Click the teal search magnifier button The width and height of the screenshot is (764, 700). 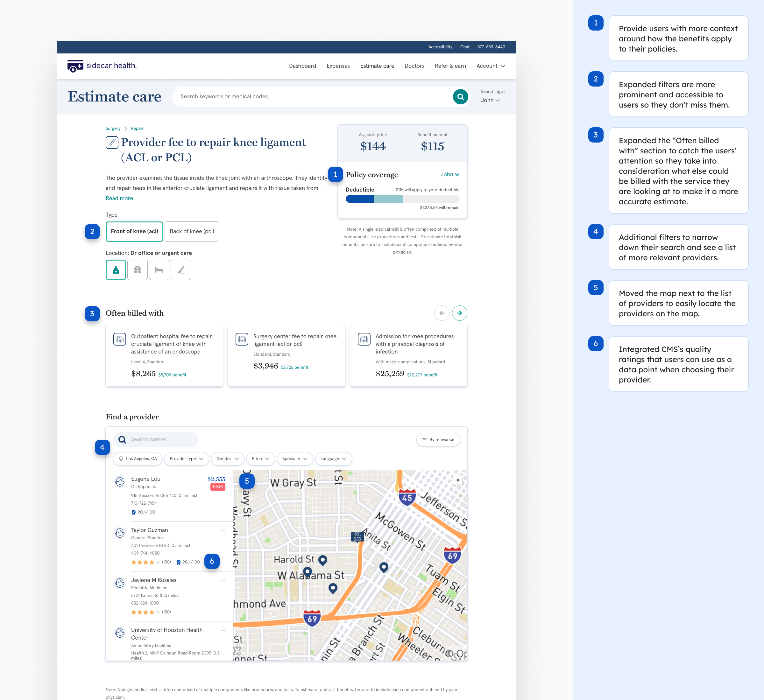460,97
